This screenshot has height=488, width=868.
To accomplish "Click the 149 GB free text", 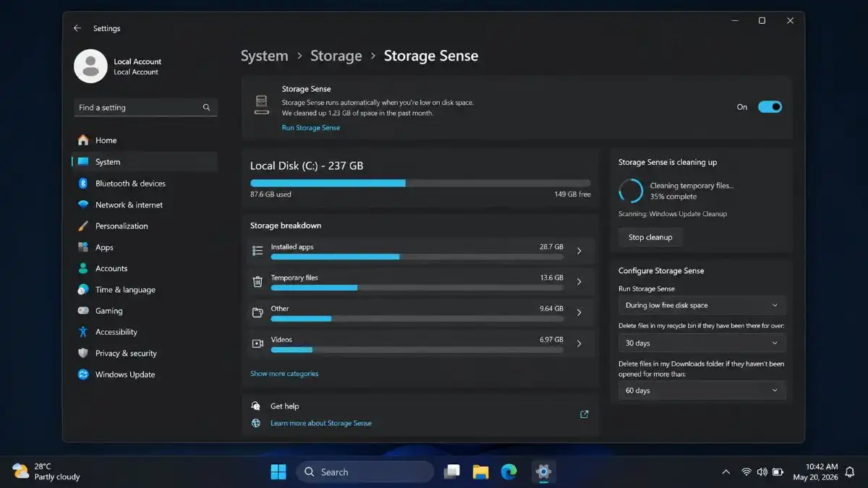I will pyautogui.click(x=573, y=194).
